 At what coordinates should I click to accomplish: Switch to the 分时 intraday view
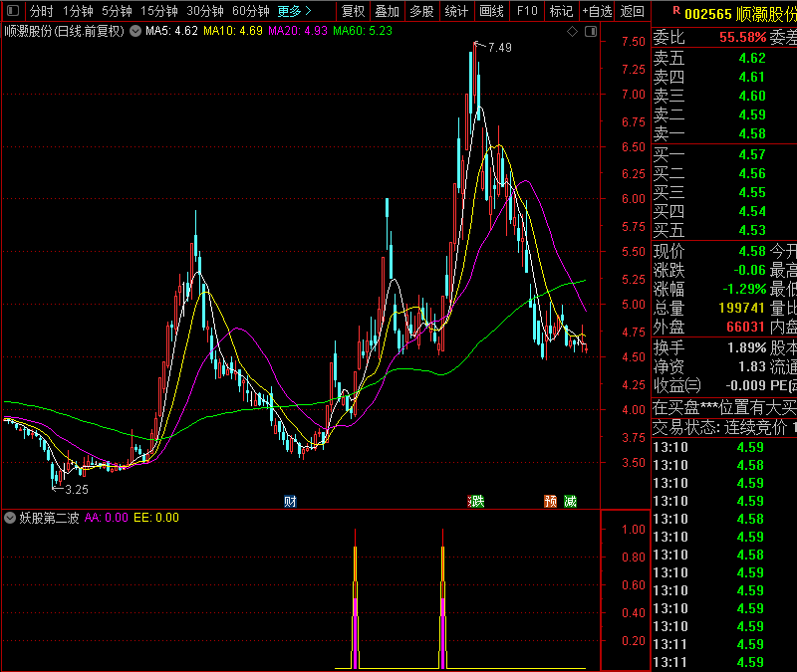(41, 11)
